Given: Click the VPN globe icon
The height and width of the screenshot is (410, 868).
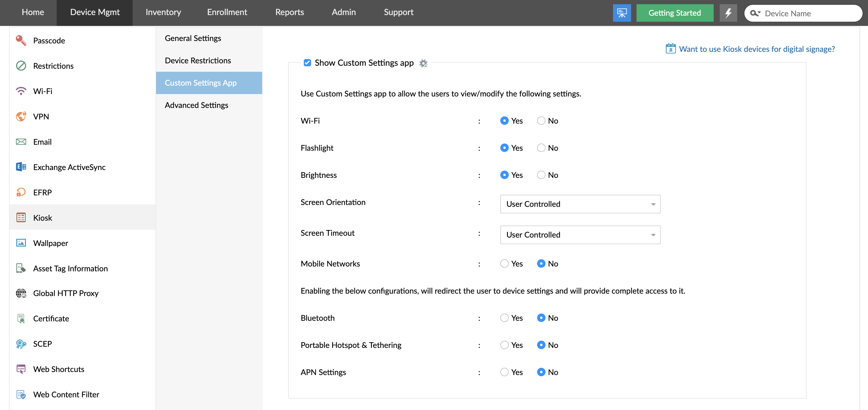Looking at the screenshot, I should click(21, 116).
